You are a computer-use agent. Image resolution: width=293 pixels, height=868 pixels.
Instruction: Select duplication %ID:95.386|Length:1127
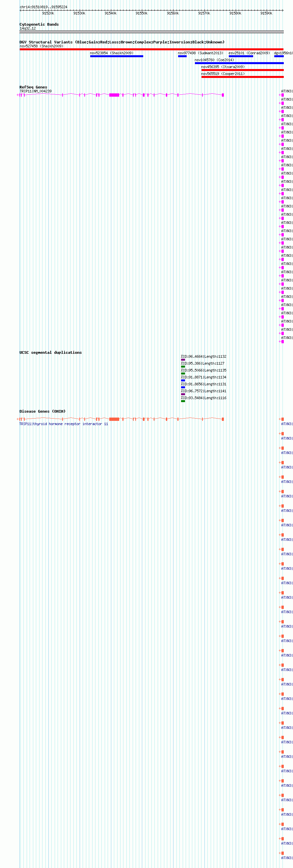(202, 364)
